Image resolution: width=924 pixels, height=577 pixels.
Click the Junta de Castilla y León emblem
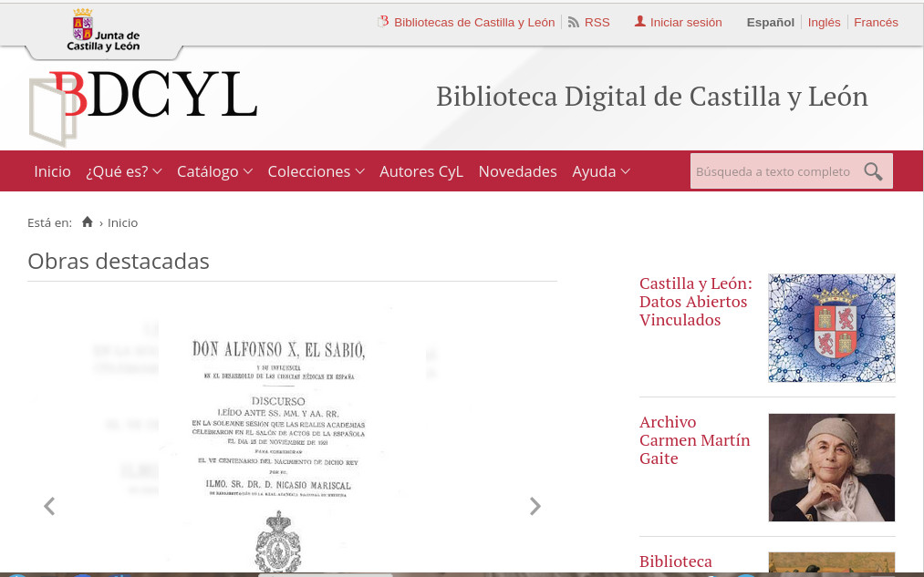click(103, 29)
